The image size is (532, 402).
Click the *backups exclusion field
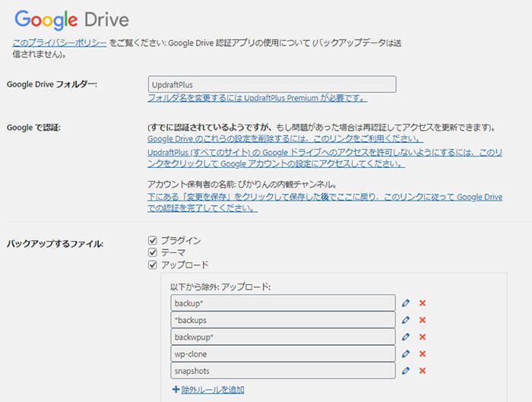pos(283,320)
